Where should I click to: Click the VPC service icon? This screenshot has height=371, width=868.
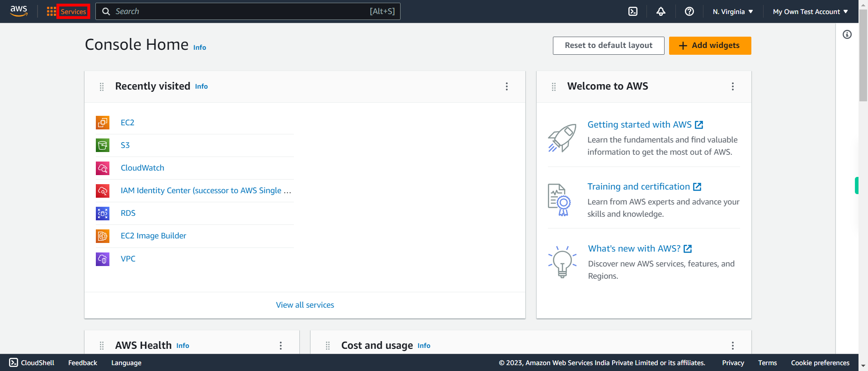coord(103,259)
